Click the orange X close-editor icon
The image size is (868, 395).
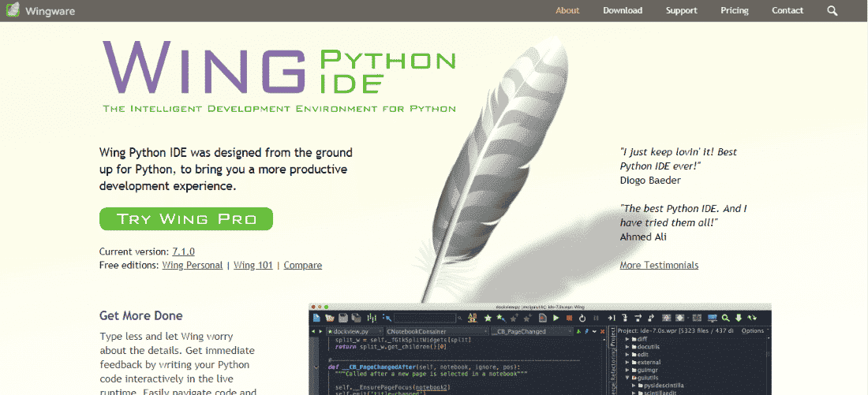[602, 332]
